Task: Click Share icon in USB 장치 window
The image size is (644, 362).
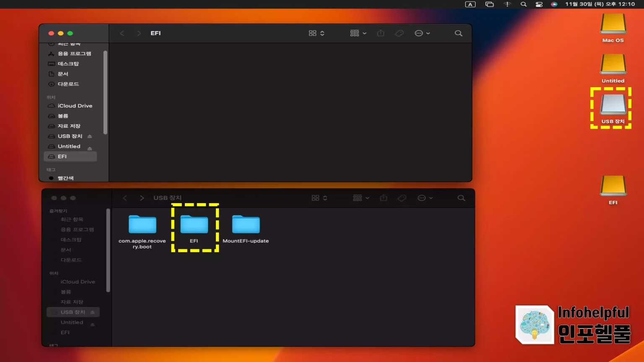Action: [x=384, y=198]
